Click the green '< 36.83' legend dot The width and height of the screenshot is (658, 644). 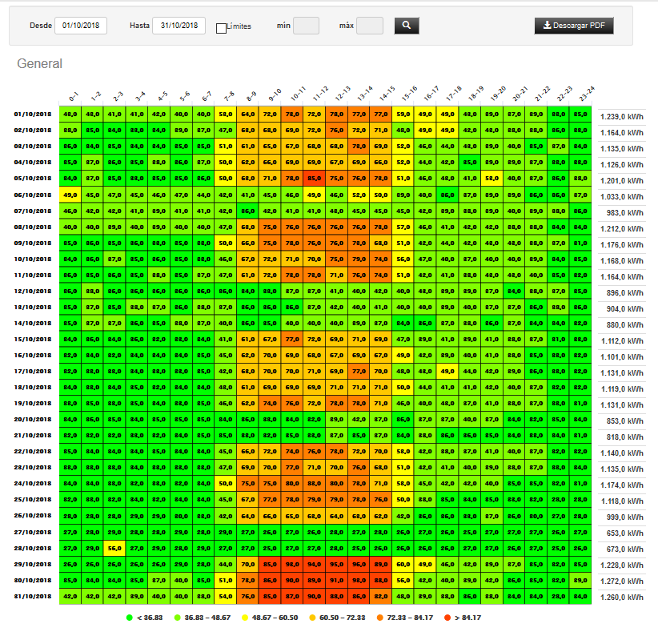pyautogui.click(x=130, y=618)
